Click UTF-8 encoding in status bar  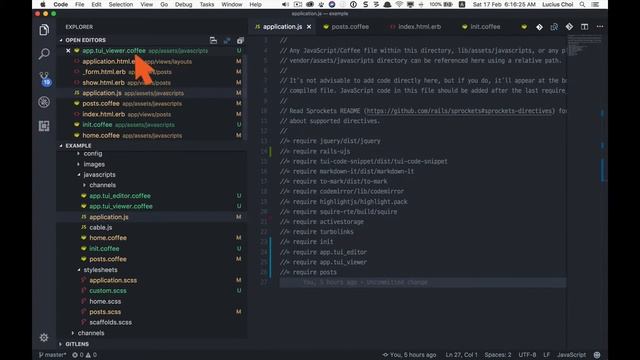click(x=527, y=355)
